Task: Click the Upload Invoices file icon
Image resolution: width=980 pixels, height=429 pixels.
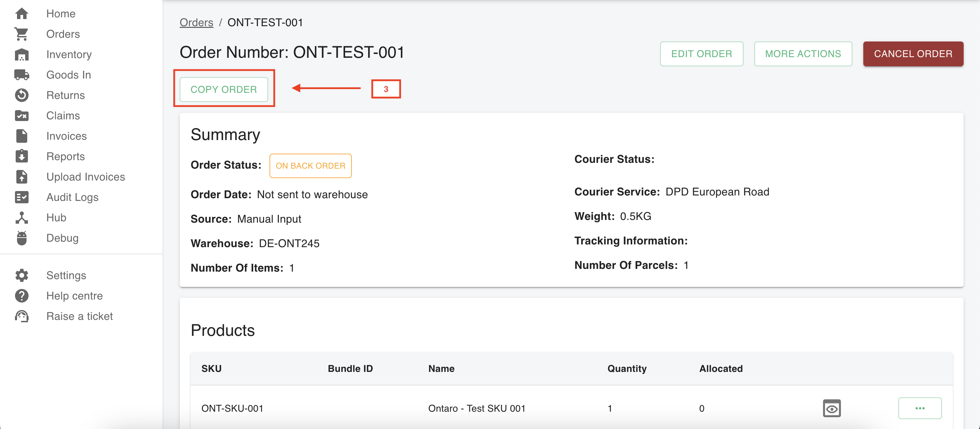Action: pos(22,177)
